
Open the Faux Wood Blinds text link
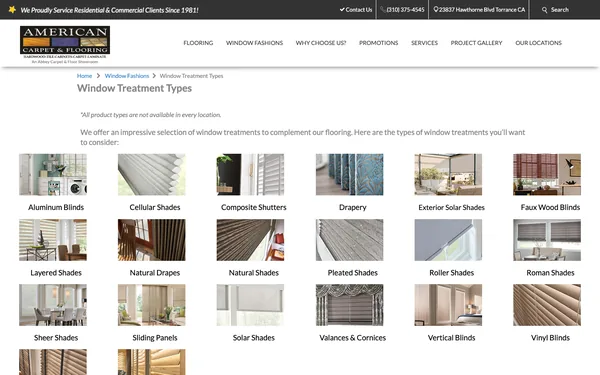pyautogui.click(x=550, y=207)
